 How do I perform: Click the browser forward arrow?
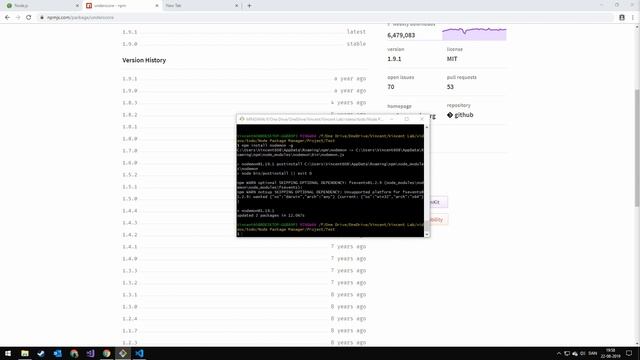click(x=18, y=18)
